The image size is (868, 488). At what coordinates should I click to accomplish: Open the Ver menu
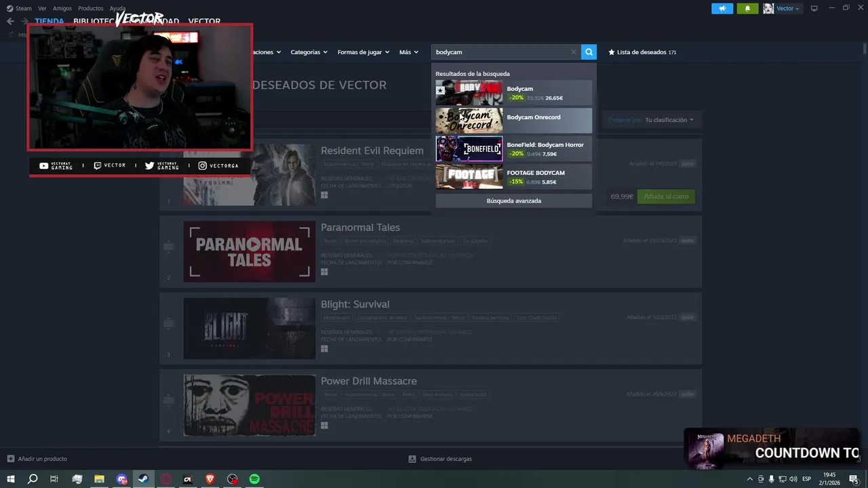point(42,8)
